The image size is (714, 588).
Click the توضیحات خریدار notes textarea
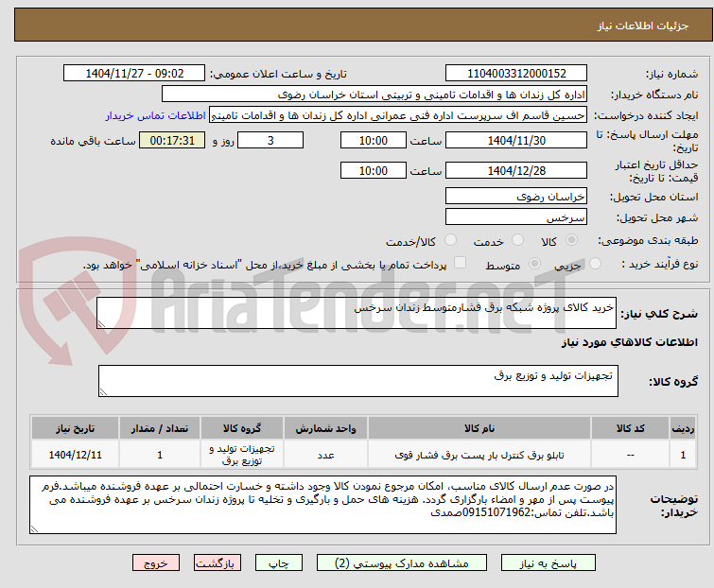point(322,505)
